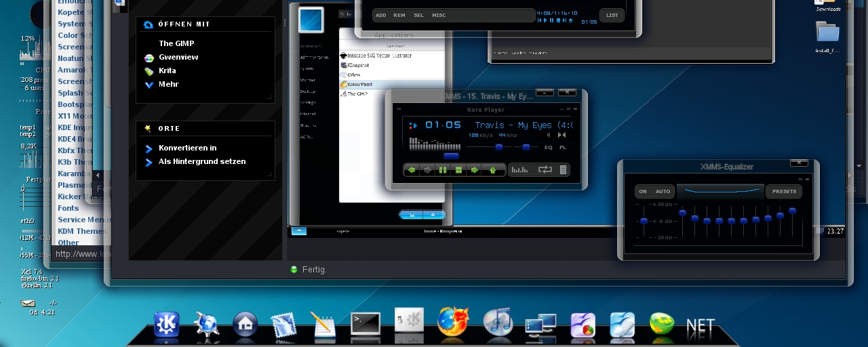Launch Firefox from the dock

point(453,321)
